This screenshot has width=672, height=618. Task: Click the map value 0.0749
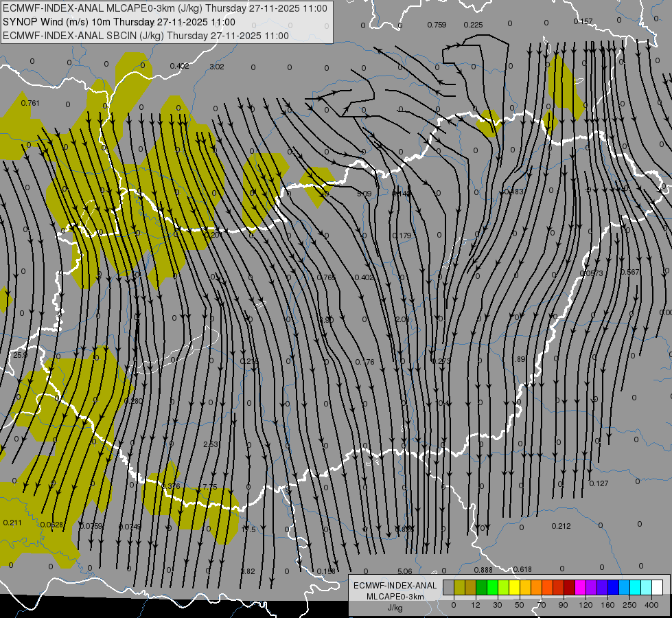130,527
